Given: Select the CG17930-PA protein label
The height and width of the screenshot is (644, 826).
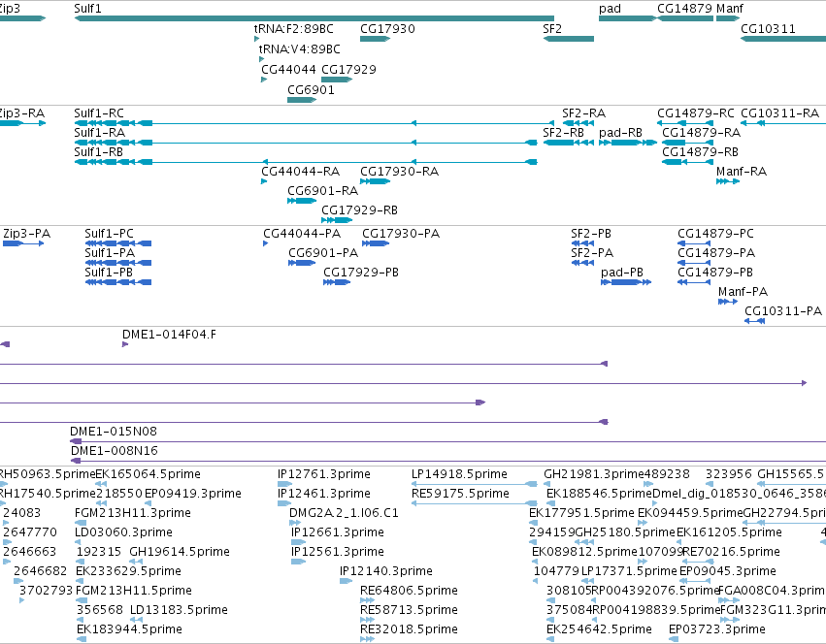Looking at the screenshot, I should point(401,234).
